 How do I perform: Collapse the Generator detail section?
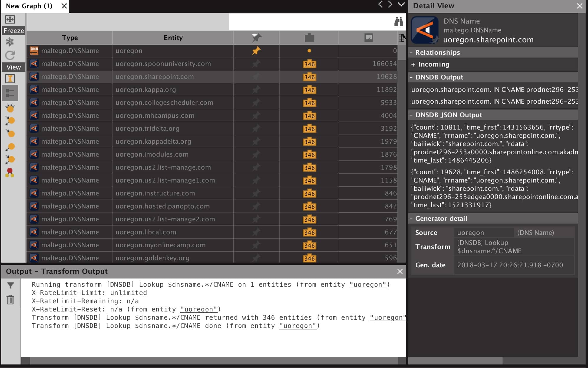coord(411,219)
